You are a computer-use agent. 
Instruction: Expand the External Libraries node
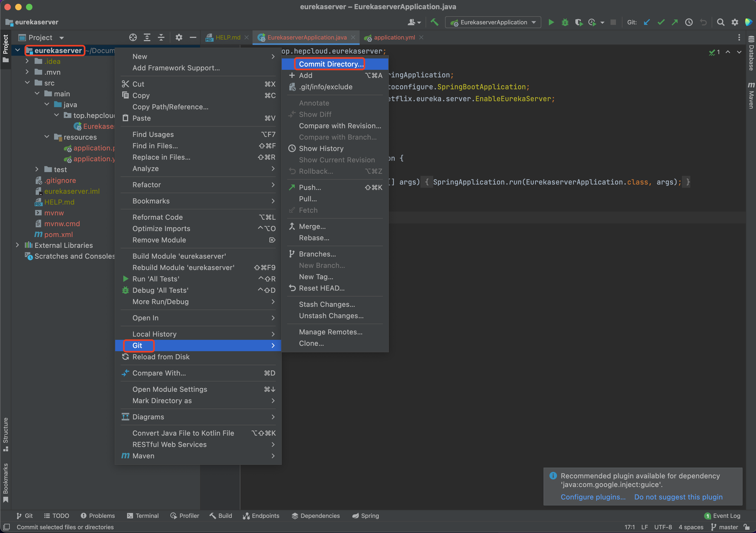[18, 245]
